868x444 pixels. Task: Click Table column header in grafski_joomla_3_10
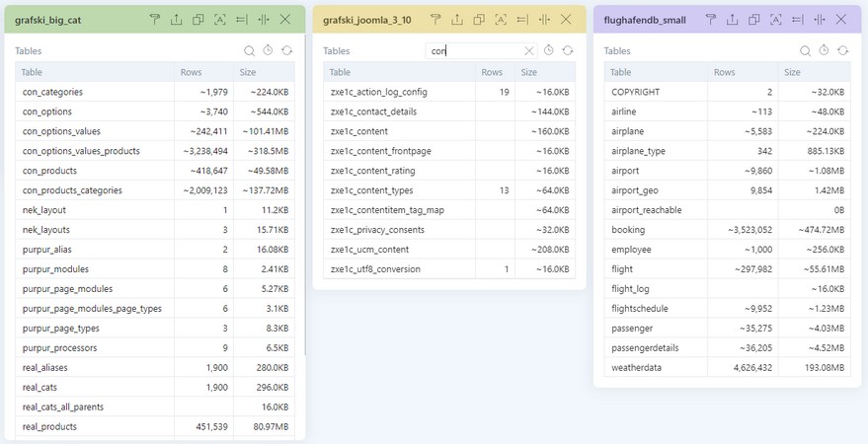[340, 72]
